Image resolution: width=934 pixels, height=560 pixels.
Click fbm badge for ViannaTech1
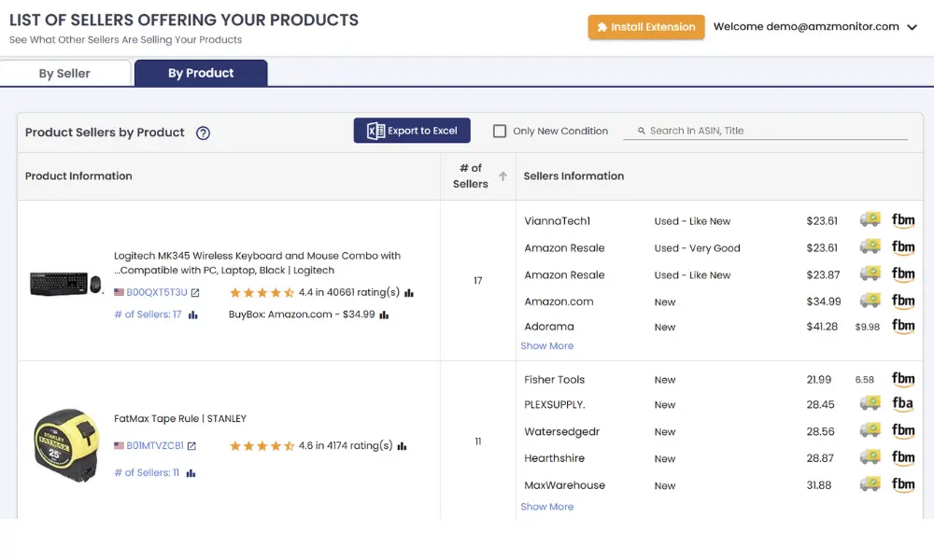(903, 221)
